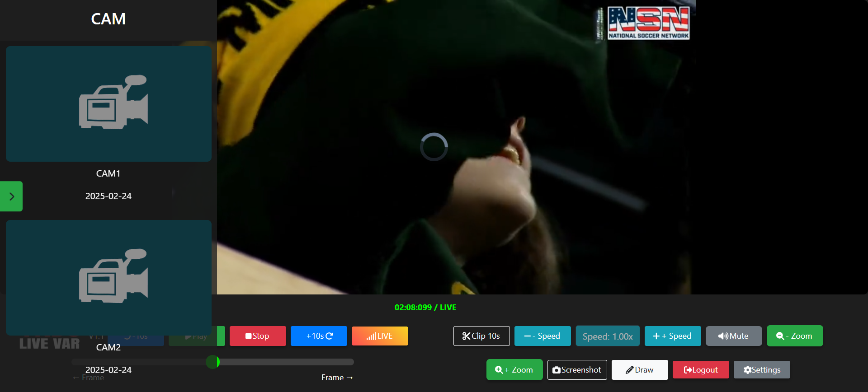
Task: Zoom in with the + Zoom button
Action: coord(514,370)
